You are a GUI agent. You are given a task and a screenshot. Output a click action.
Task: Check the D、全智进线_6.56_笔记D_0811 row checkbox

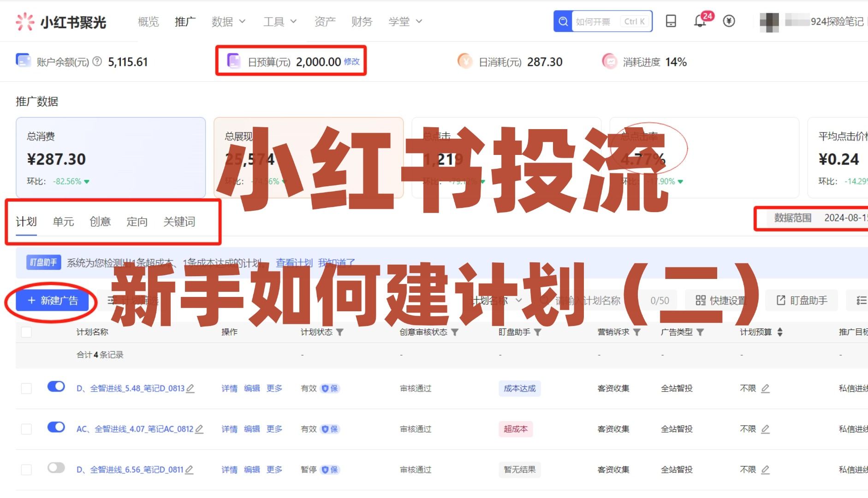click(x=26, y=470)
